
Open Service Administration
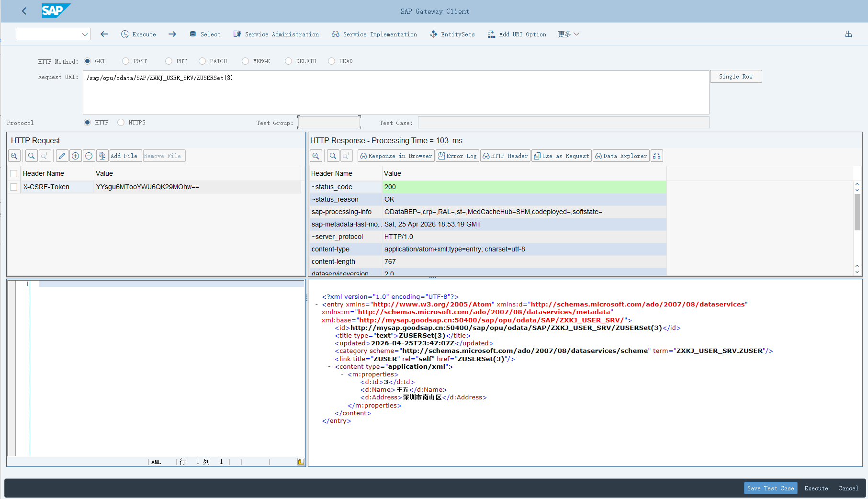pos(276,34)
